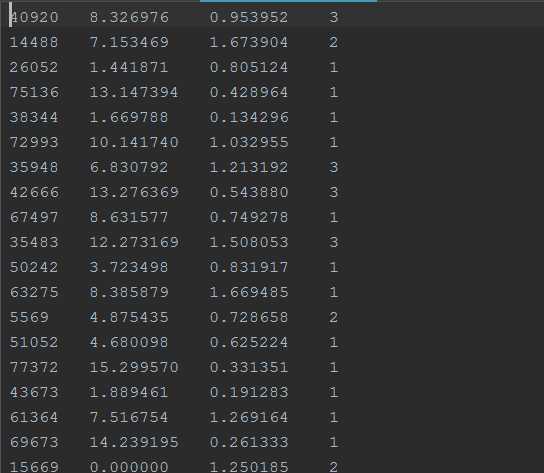Screen dimensions: 544x473
Task: Select the number 0.831917
Action: (249, 267)
